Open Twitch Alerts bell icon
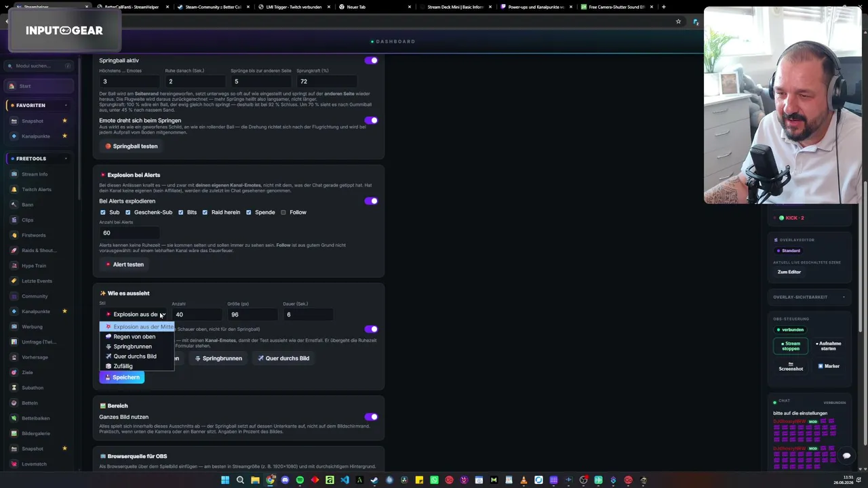Screen dimensions: 868x488 pos(14,190)
